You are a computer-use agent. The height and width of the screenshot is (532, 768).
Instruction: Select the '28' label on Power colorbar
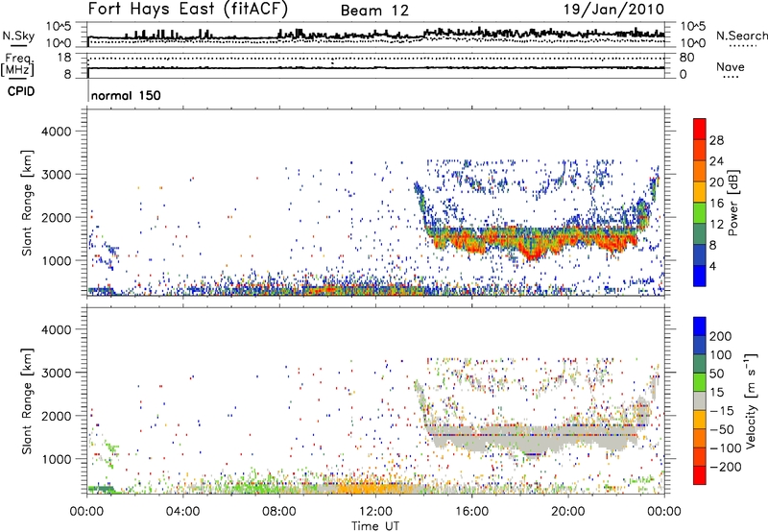point(716,140)
